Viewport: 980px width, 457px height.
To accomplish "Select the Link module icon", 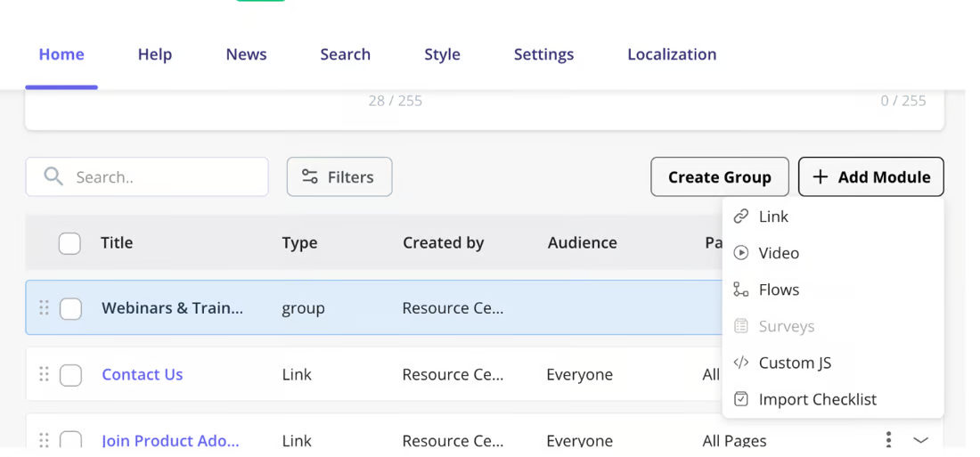I will (x=740, y=216).
